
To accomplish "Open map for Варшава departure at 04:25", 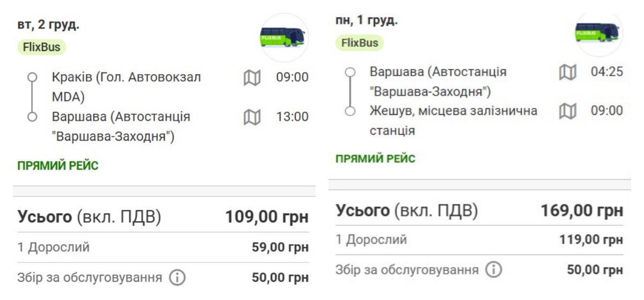I will click(567, 72).
